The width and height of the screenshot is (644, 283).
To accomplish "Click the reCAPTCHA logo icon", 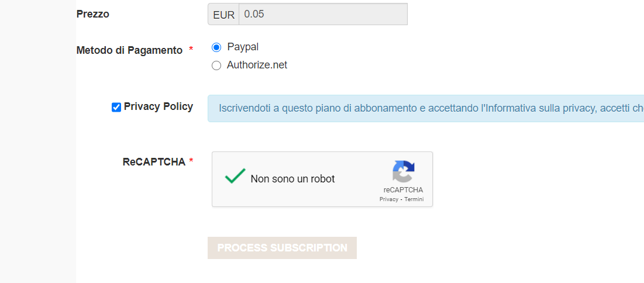I will [x=404, y=171].
